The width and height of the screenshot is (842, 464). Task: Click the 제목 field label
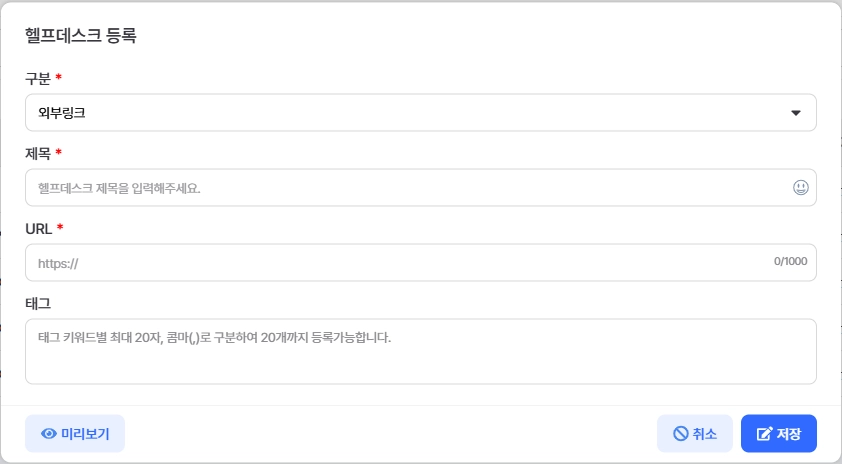(38, 153)
